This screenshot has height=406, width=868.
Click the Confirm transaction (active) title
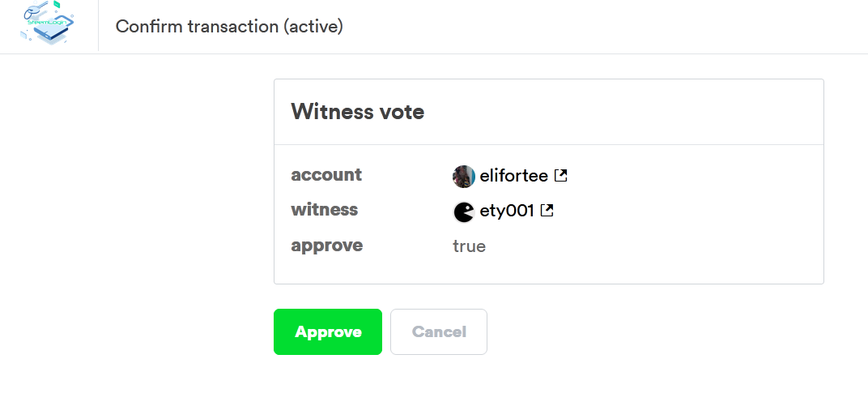click(229, 26)
